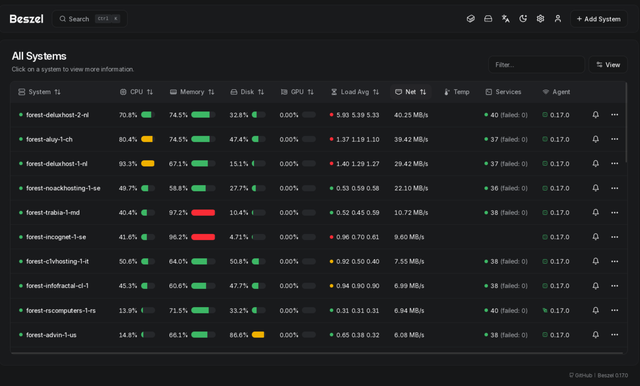Open more actions menu for forest-aluy-1-ch
This screenshot has width=640, height=386.
[x=614, y=139]
